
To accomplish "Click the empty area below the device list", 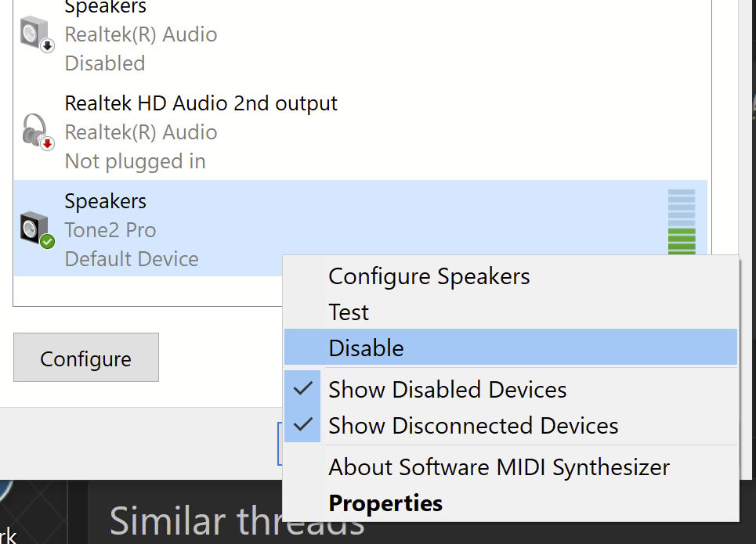I will pyautogui.click(x=147, y=291).
